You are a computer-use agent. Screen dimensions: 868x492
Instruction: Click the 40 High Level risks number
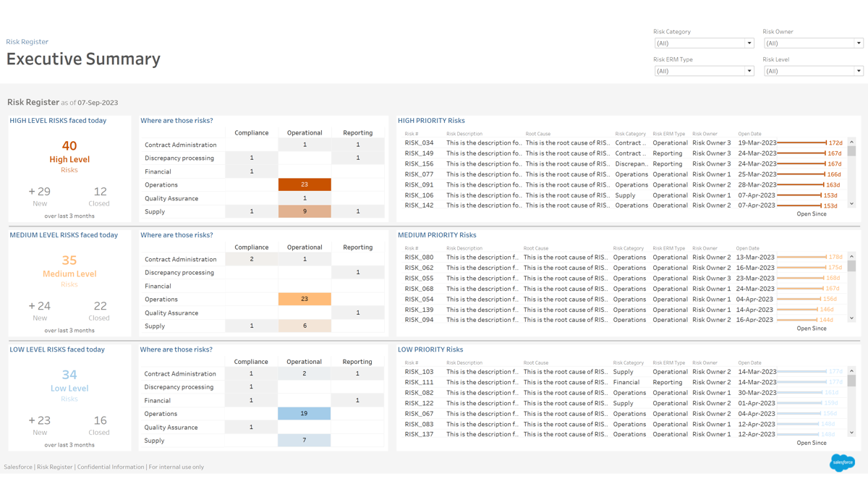point(69,146)
